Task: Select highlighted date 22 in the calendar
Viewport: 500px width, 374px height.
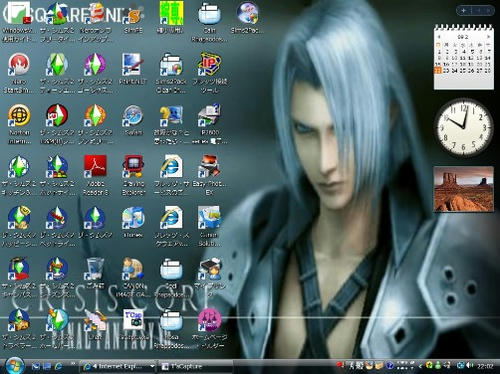Action: [438, 70]
